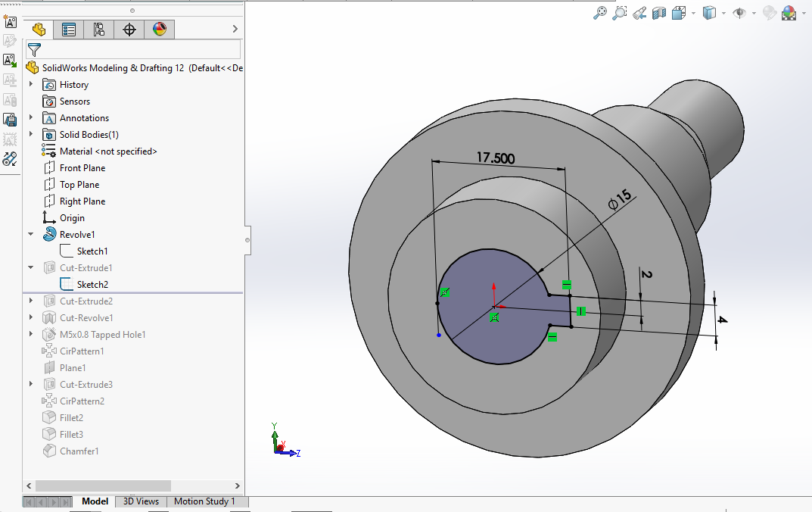Click the feature tree horizontal scrollbar
The image size is (812, 512).
[x=103, y=485]
